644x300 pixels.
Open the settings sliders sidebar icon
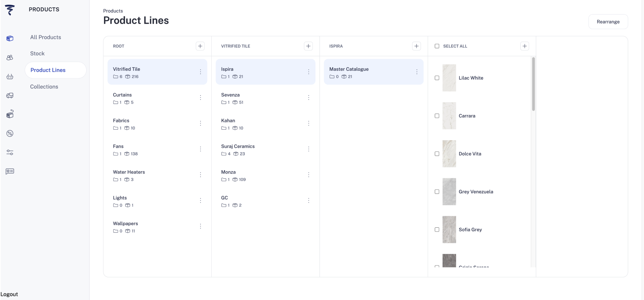(10, 153)
